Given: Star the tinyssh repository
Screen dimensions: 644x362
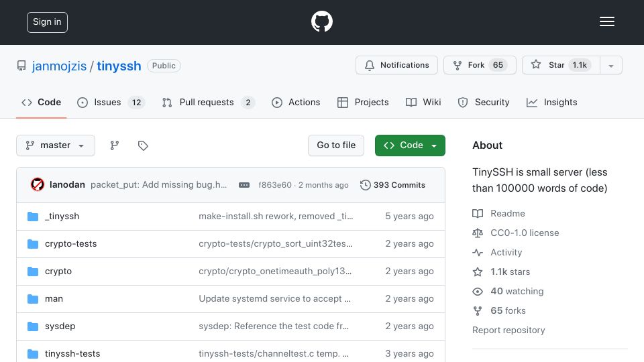Looking at the screenshot, I should click(561, 65).
